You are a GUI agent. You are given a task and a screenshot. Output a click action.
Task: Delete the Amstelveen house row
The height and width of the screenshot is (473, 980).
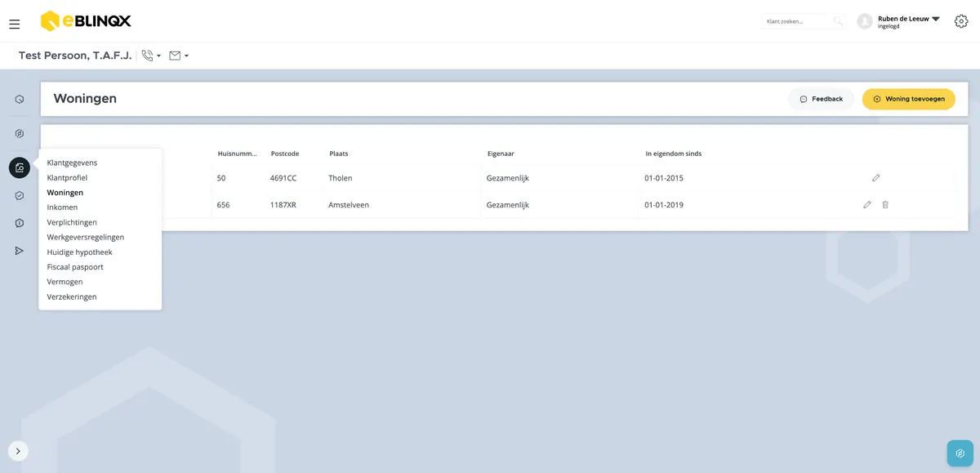885,204
